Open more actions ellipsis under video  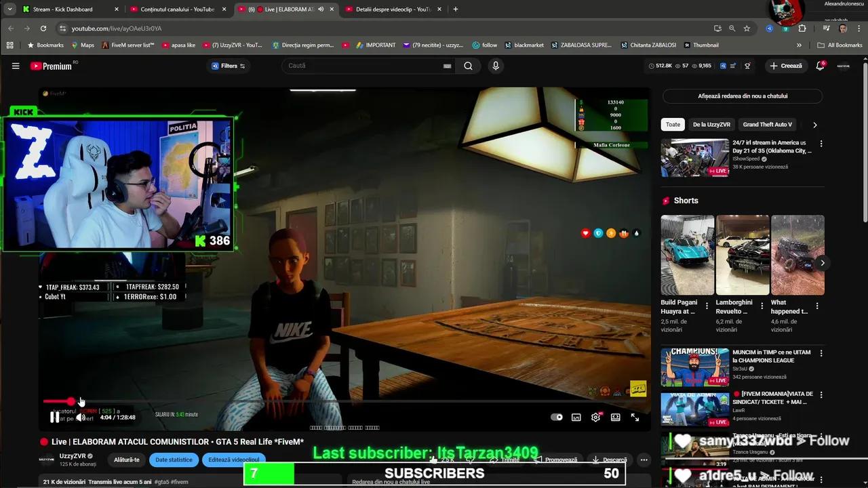click(x=644, y=460)
